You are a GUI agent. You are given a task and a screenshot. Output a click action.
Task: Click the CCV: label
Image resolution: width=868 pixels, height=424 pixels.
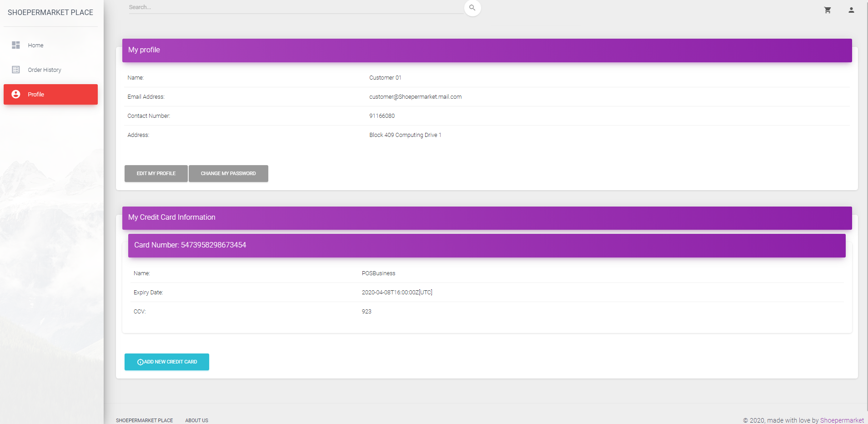[x=140, y=312]
